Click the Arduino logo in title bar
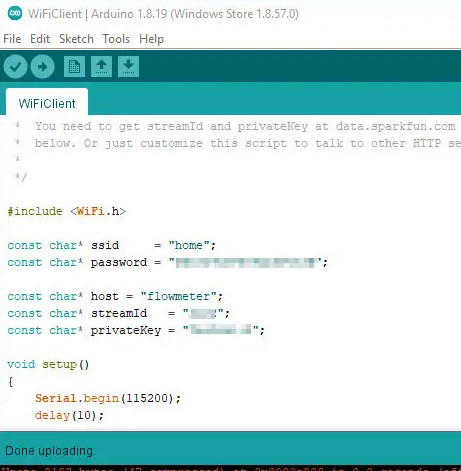 tap(15, 13)
